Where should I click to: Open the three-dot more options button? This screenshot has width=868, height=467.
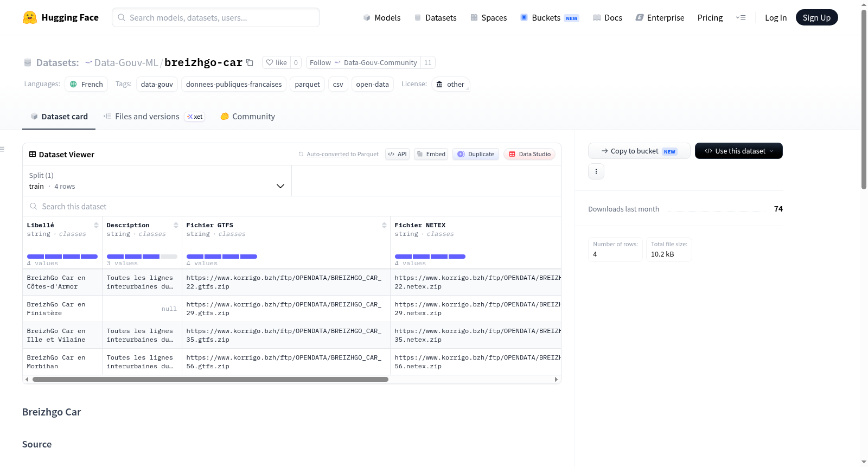click(x=596, y=171)
